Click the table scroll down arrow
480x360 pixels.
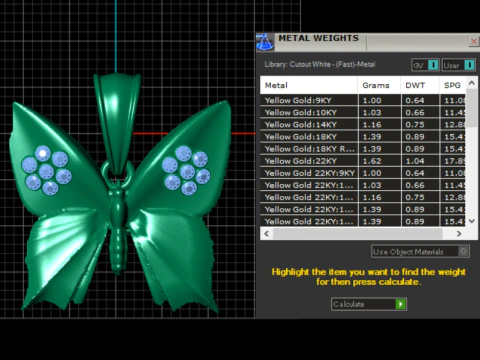pos(472,221)
